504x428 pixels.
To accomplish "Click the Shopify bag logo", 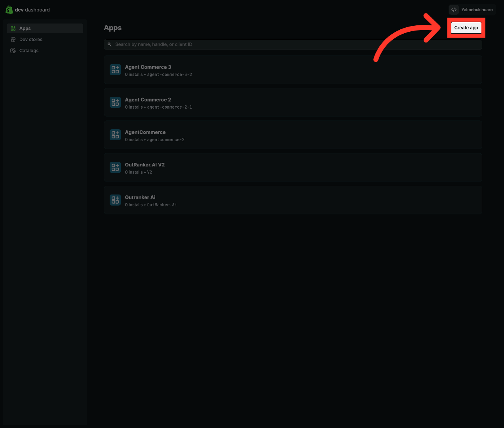I will (9, 10).
